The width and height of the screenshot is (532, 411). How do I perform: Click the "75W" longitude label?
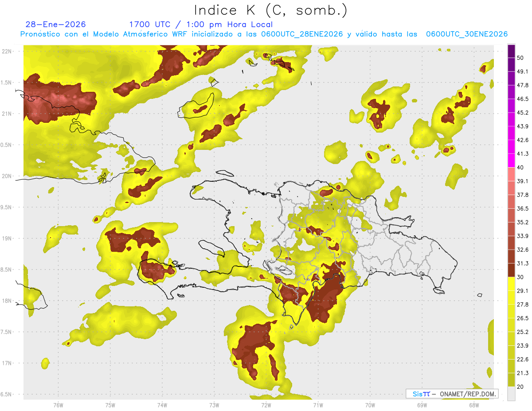[110, 405]
